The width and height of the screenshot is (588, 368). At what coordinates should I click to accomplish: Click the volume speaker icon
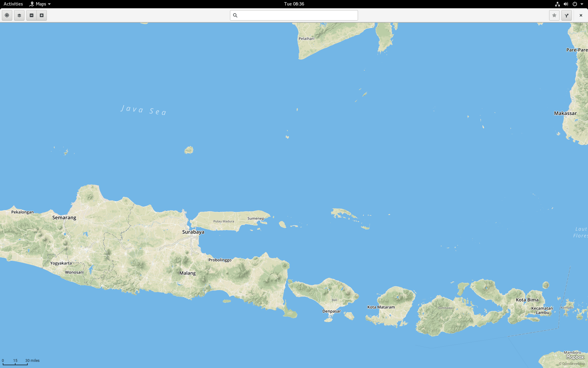566,4
